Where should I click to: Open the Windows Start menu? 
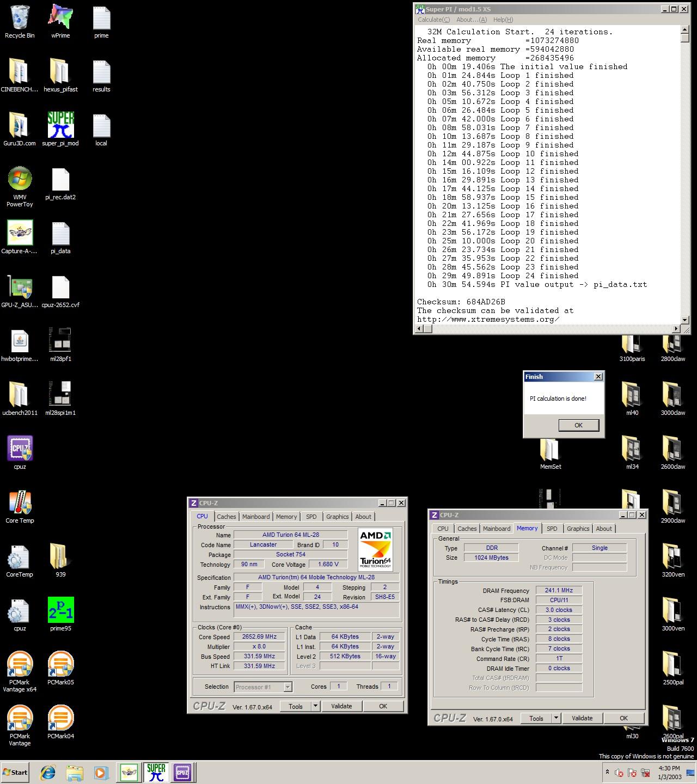click(15, 772)
